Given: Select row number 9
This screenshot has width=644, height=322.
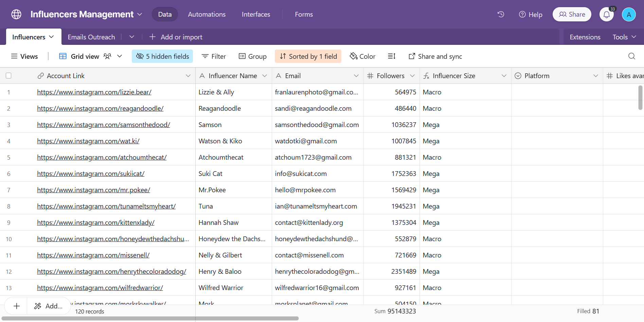Looking at the screenshot, I should 8,222.
